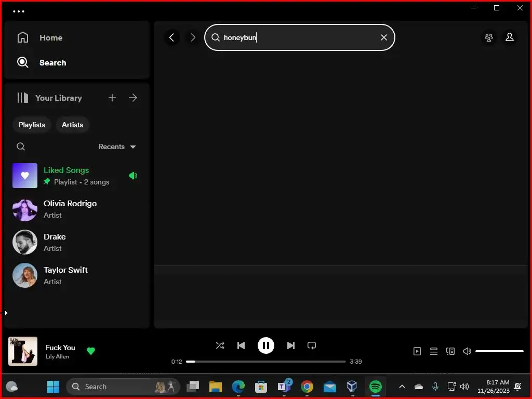This screenshot has width=532, height=399.
Task: Collapse Your Library panel
Action: click(x=49, y=98)
